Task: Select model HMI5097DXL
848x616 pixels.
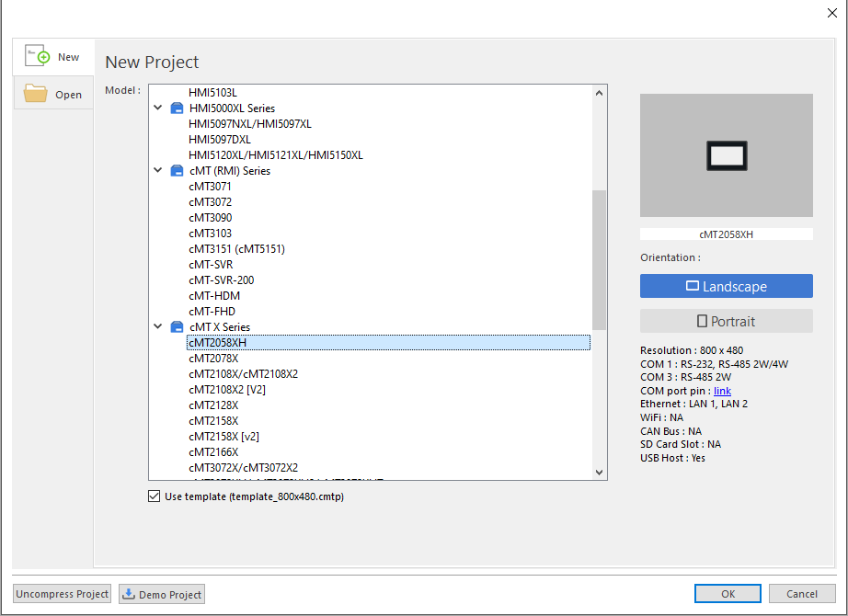Action: (x=220, y=140)
